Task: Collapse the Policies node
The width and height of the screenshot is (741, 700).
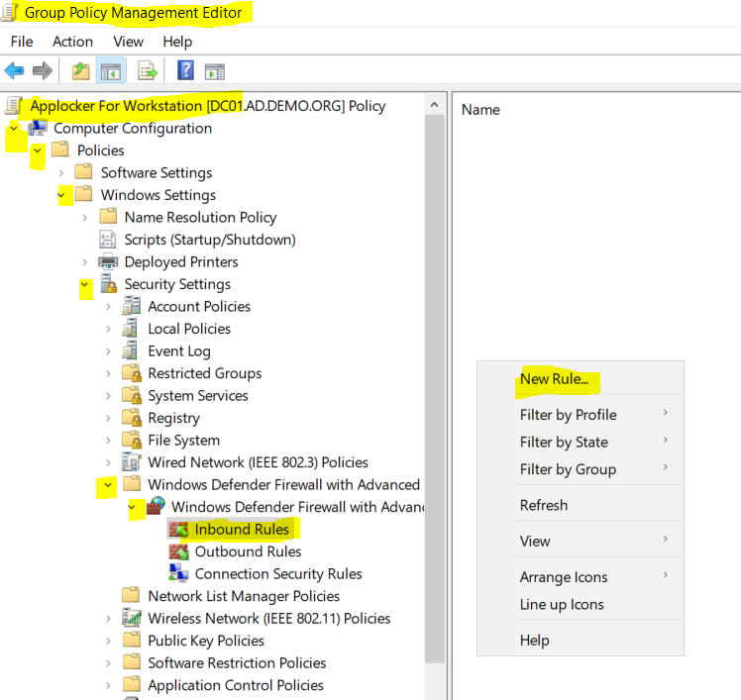Action: click(38, 150)
